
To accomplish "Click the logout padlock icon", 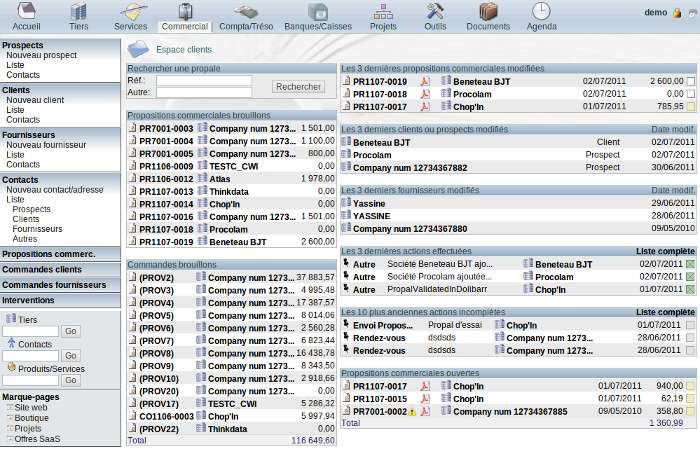I will (677, 13).
